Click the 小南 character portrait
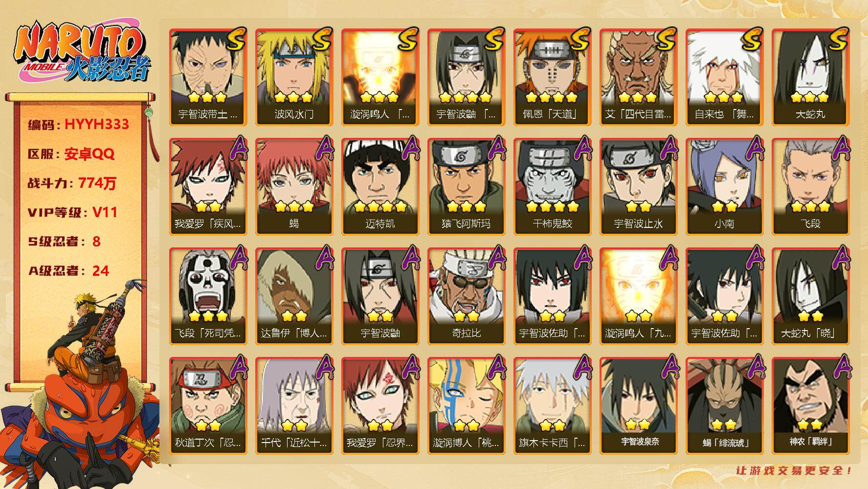This screenshot has width=868, height=489. coord(724,186)
